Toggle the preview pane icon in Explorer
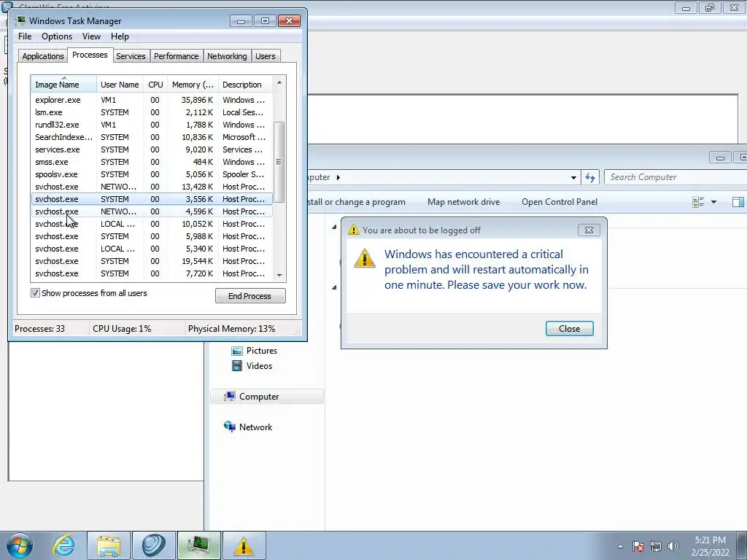 (x=738, y=202)
